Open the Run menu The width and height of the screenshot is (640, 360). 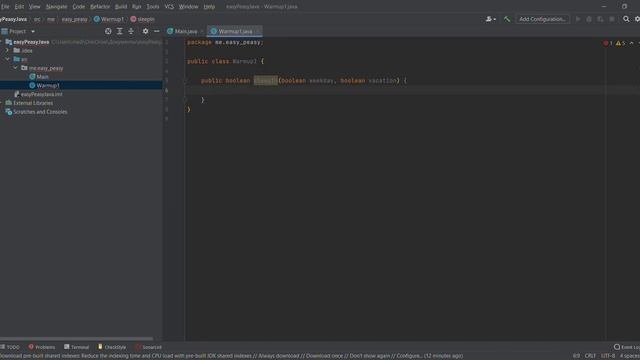pos(136,7)
